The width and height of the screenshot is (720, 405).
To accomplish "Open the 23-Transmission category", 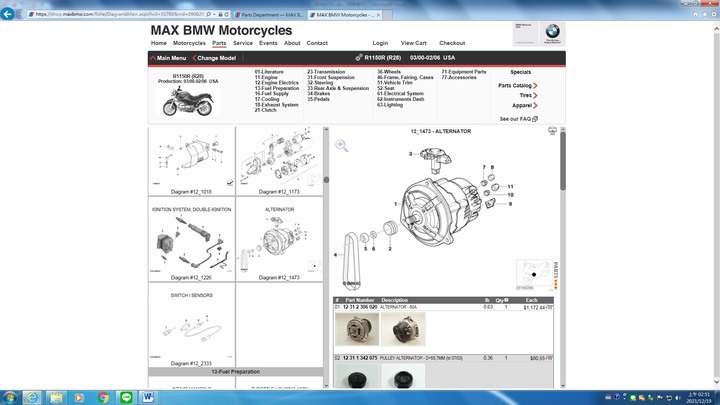I will 326,72.
